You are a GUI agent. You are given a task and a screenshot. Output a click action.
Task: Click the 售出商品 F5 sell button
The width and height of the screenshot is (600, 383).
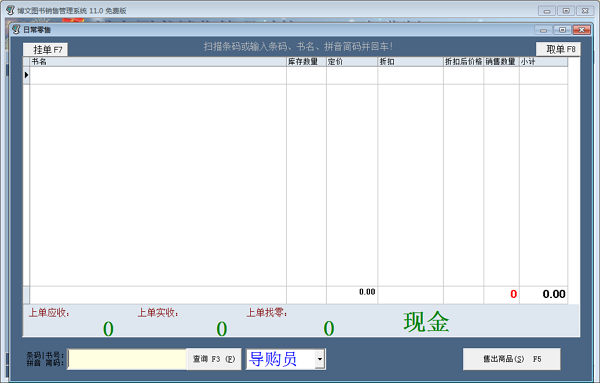(512, 359)
